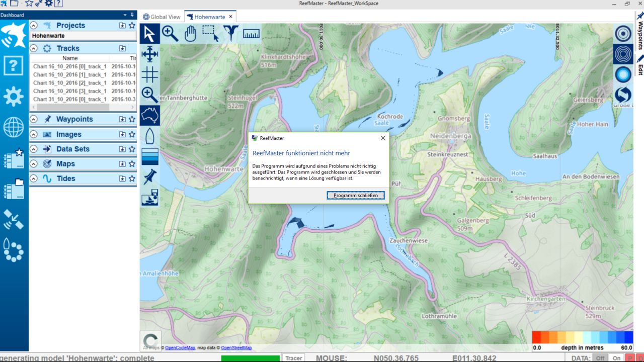Click the zoom-in magnifier in left map toolbar
The width and height of the screenshot is (644, 362).
149,95
